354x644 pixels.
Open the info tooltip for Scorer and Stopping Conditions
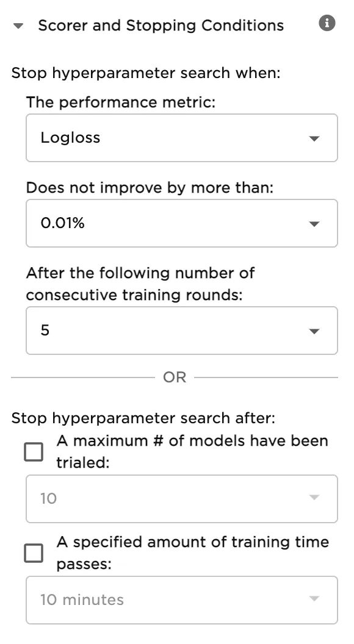click(x=327, y=23)
